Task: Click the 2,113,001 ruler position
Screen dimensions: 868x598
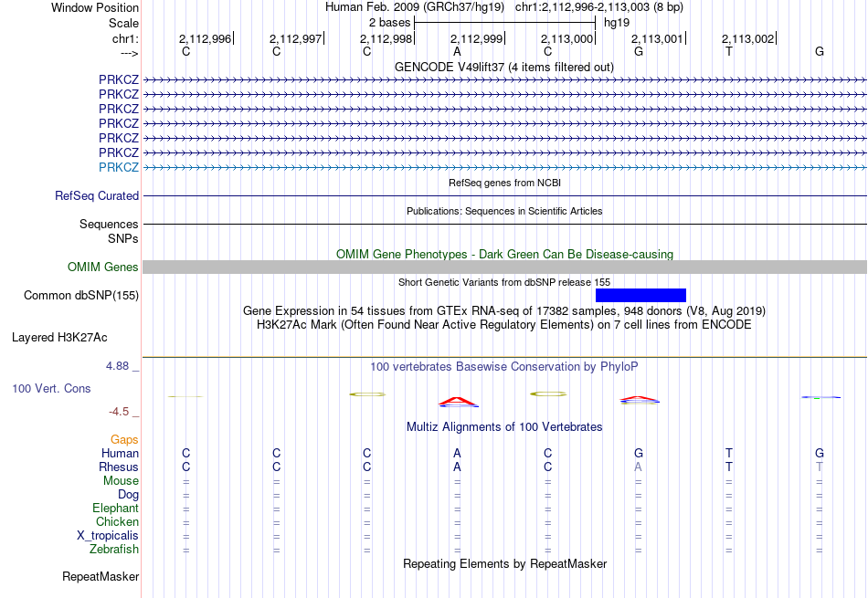Action: 658,38
